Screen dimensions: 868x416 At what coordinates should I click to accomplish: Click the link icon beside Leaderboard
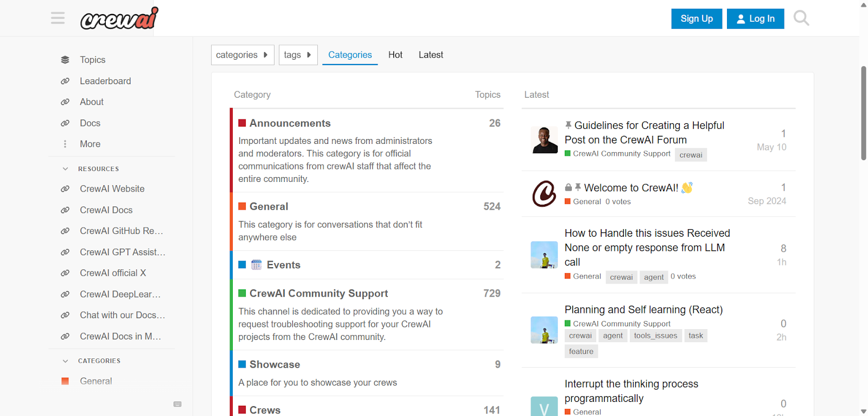pyautogui.click(x=65, y=81)
